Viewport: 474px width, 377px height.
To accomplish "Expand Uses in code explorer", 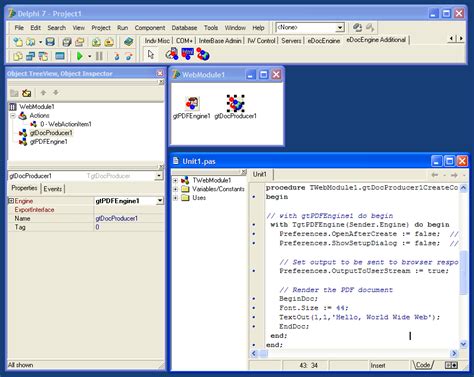I will [175, 198].
